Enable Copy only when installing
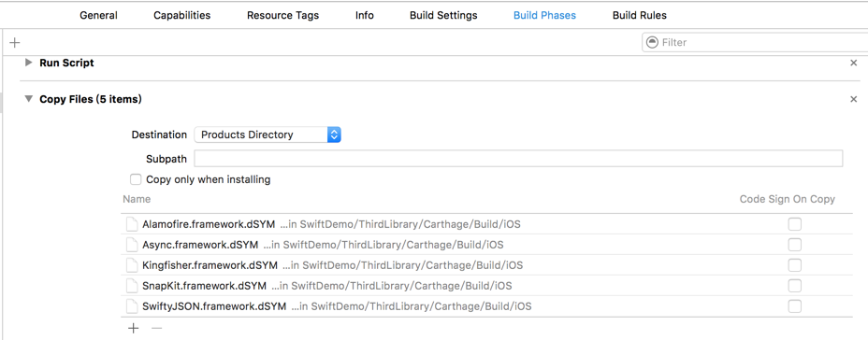Viewport: 868px width, 340px height. 135,179
